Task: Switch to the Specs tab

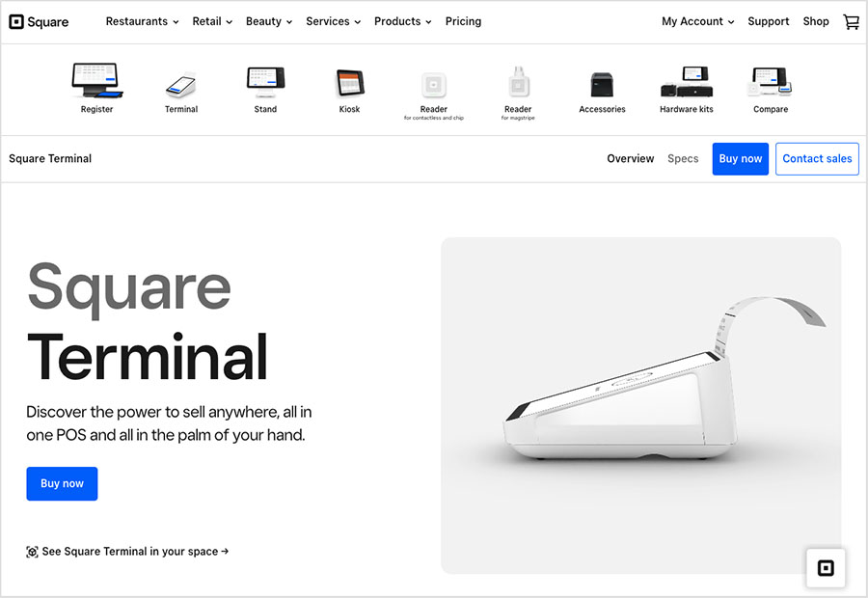Action: (683, 159)
